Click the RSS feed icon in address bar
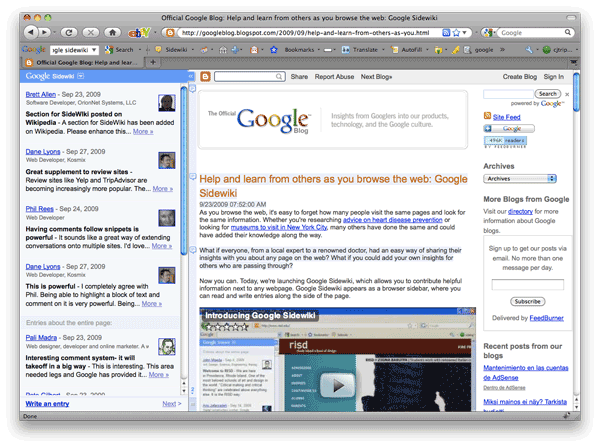Screen dimensions: 600x444 446,33
